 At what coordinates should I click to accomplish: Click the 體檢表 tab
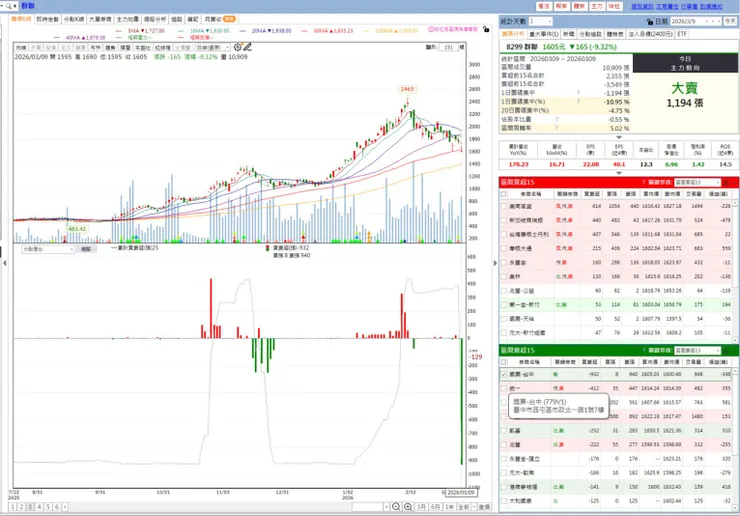614,34
